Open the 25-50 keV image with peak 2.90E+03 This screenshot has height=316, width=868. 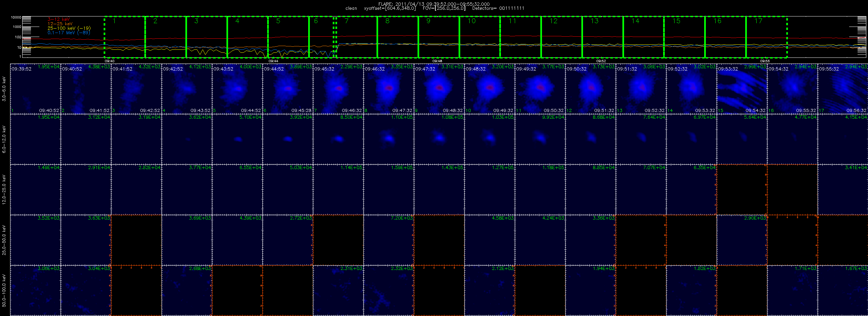coord(742,240)
